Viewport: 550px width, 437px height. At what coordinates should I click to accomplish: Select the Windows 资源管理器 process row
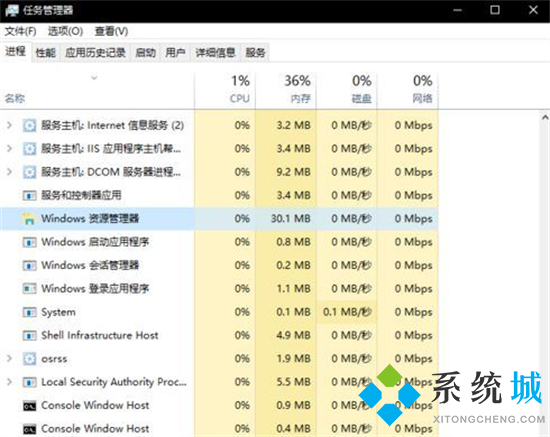point(219,218)
